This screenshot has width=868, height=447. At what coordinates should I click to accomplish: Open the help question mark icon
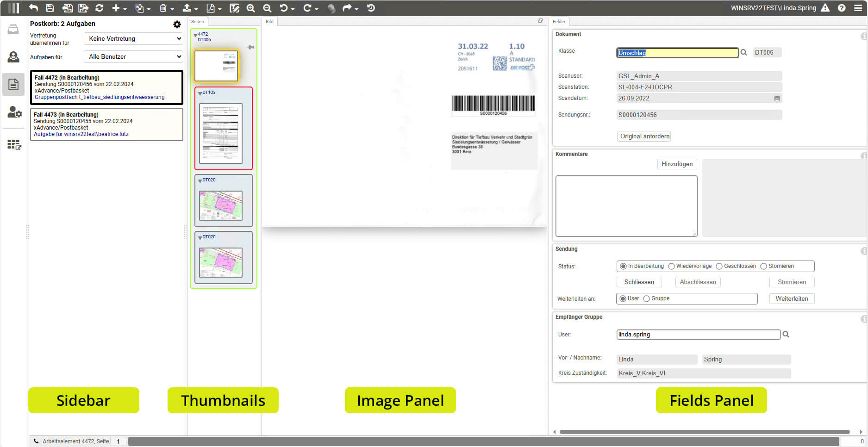point(842,8)
